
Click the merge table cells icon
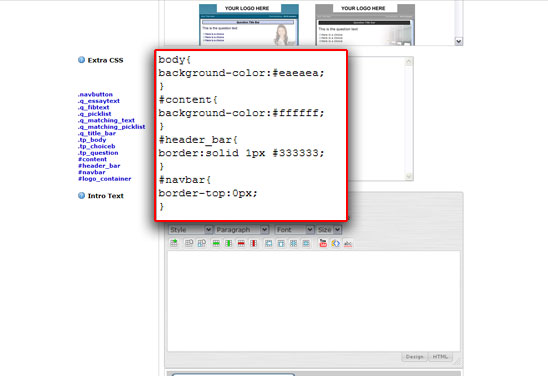[281, 243]
